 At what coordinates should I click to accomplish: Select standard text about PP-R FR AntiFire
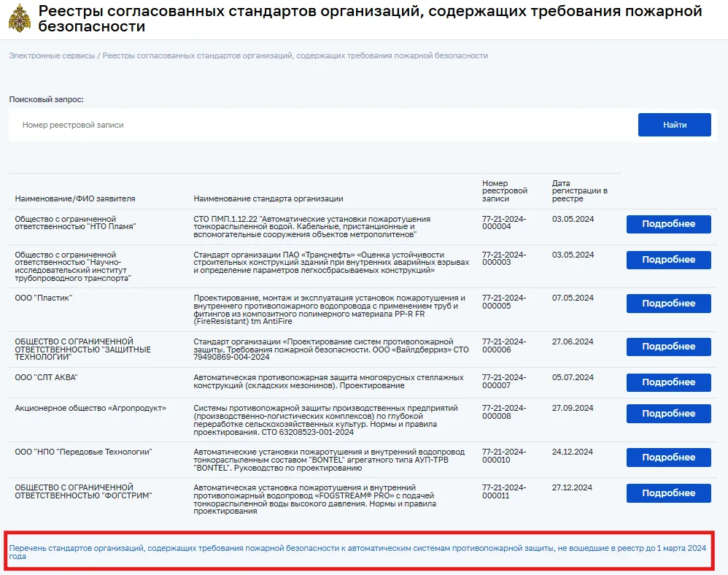(329, 310)
